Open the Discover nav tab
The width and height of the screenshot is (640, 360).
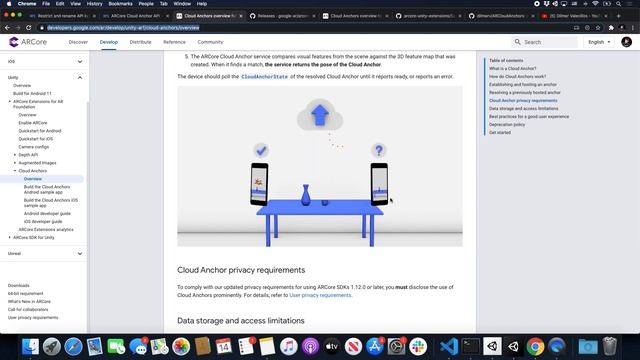pyautogui.click(x=78, y=42)
